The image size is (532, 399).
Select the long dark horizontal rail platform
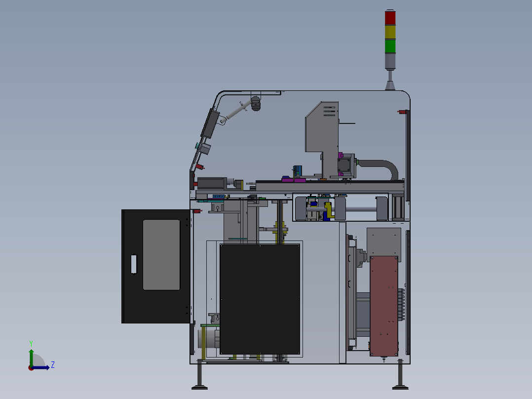click(x=330, y=186)
